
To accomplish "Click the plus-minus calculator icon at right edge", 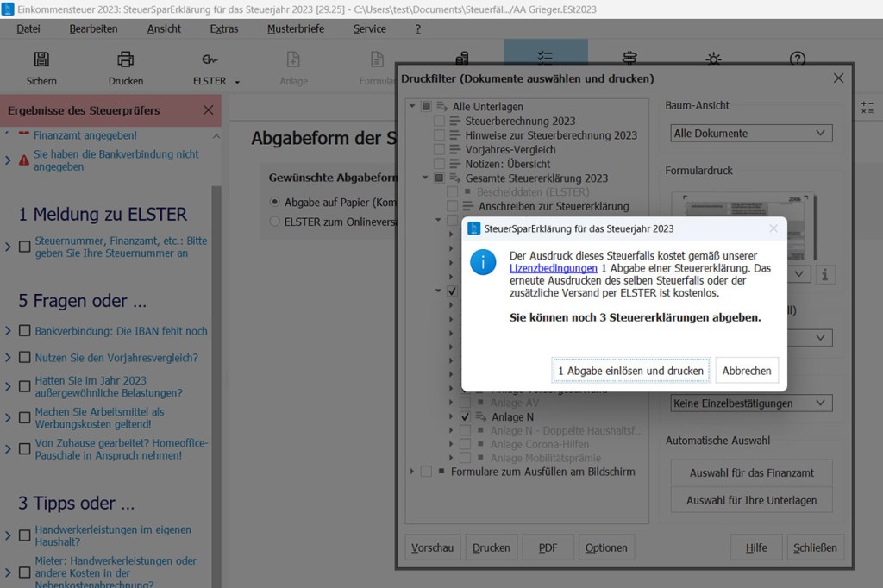I will [x=867, y=108].
